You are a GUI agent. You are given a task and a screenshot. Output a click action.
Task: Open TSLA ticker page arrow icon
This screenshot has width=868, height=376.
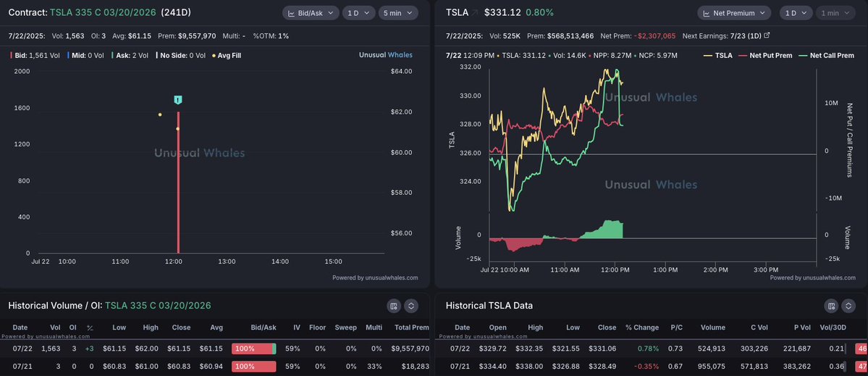pyautogui.click(x=474, y=12)
